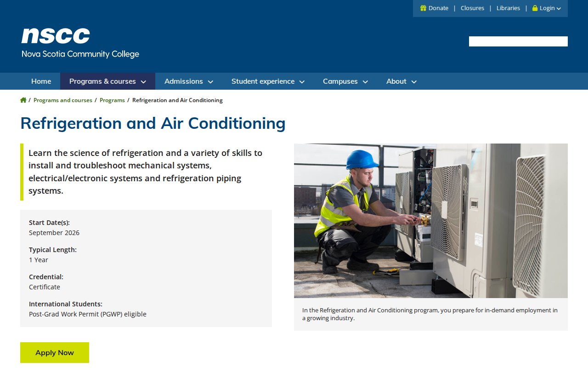Expand the Campuses dropdown menu
The height and width of the screenshot is (368, 588).
345,81
